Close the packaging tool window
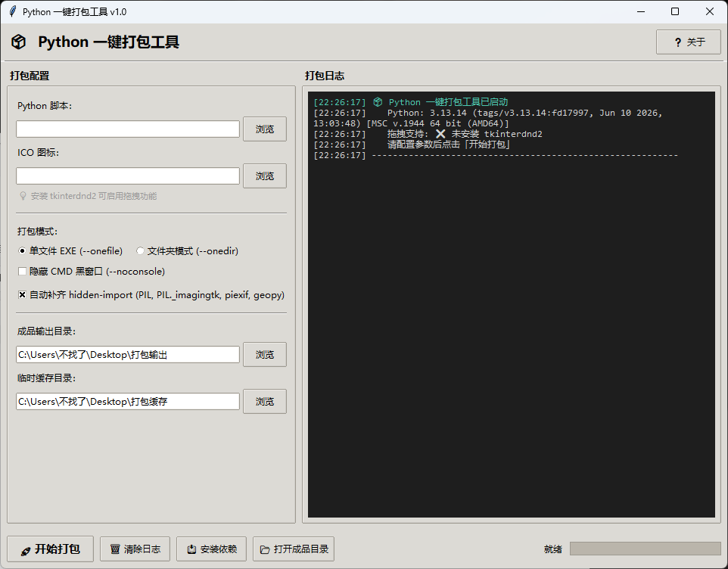 coord(710,11)
